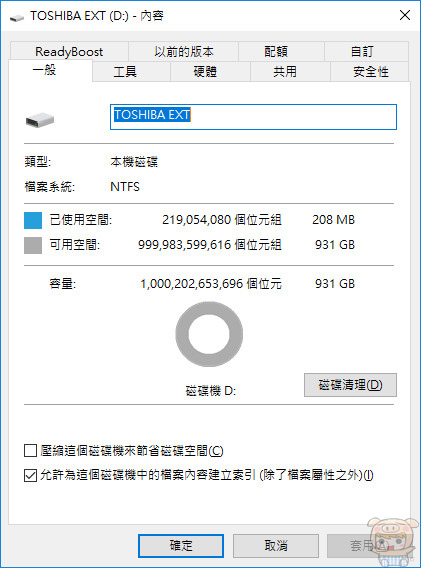Click the 磁碟清理(D) button
Screen dimensions: 421x568
pyautogui.click(x=350, y=385)
